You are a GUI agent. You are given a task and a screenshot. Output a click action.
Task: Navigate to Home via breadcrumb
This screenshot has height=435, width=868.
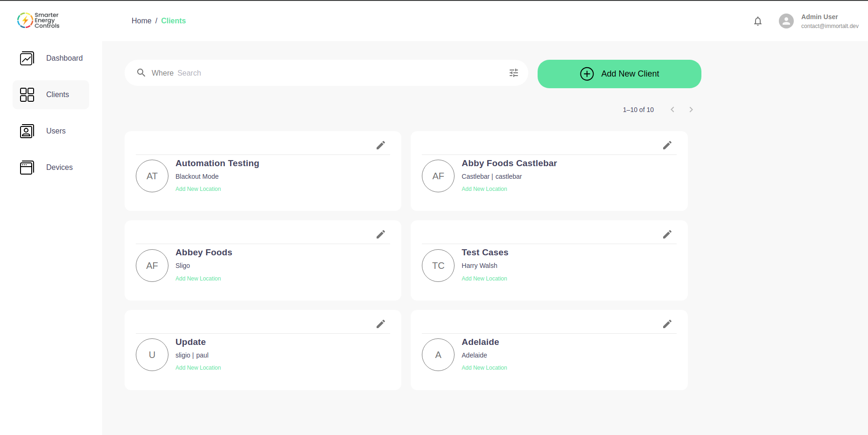(x=141, y=21)
